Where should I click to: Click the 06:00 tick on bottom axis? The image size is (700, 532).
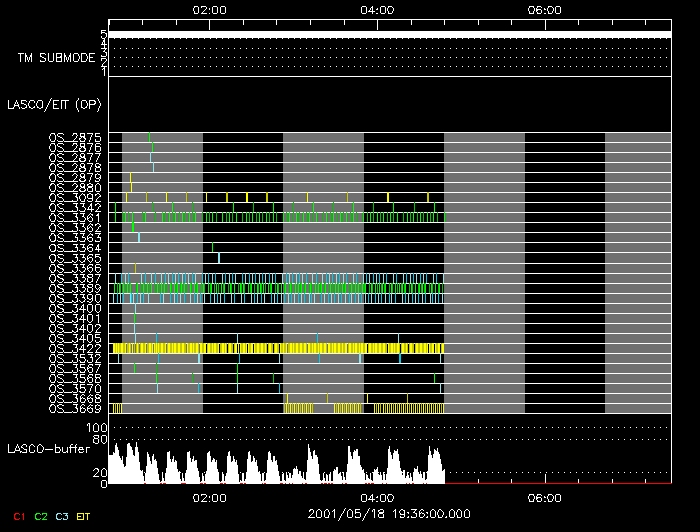point(543,497)
